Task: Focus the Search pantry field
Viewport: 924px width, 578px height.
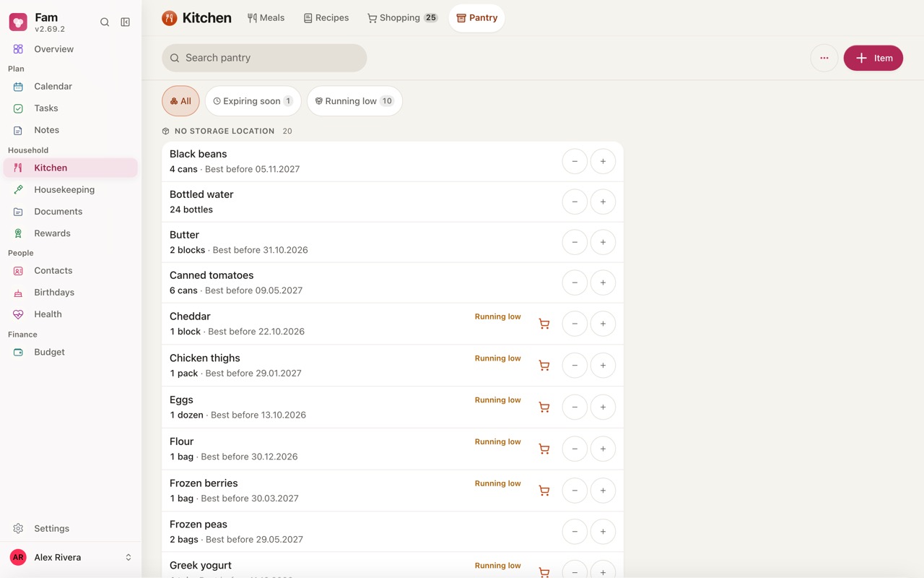Action: (264, 58)
